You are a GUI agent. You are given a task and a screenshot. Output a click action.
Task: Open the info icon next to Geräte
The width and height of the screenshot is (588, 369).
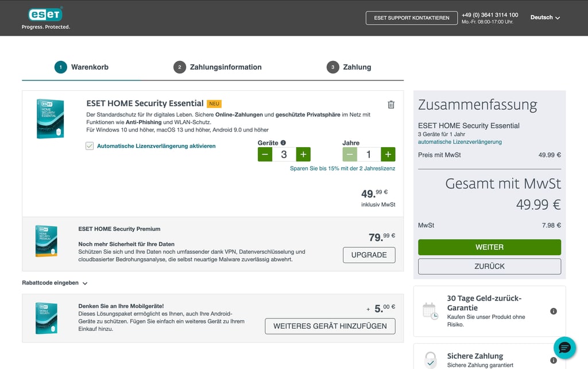[x=283, y=143]
